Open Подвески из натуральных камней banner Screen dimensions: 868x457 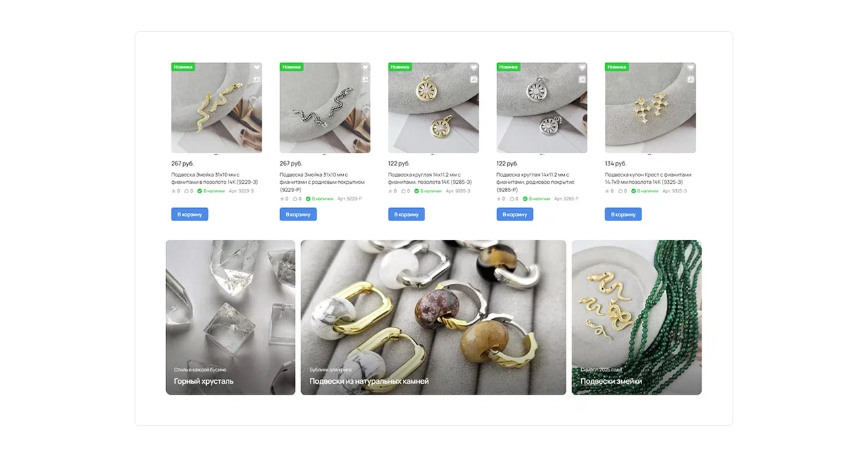433,317
